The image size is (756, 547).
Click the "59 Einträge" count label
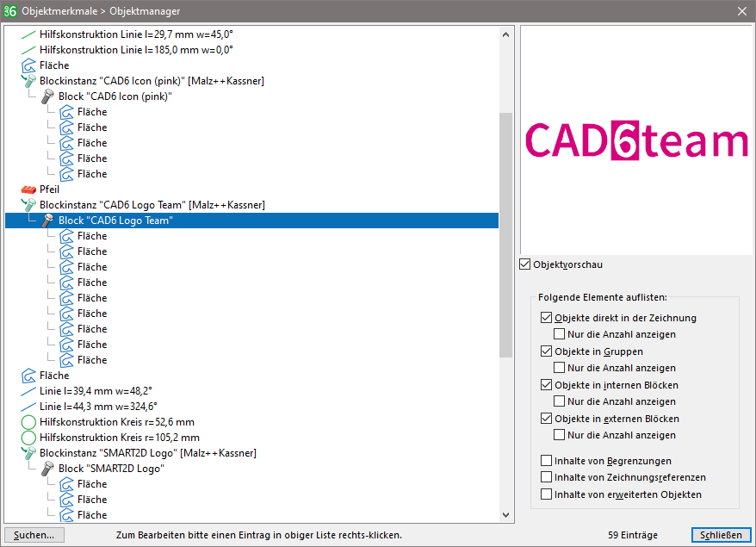click(x=633, y=535)
